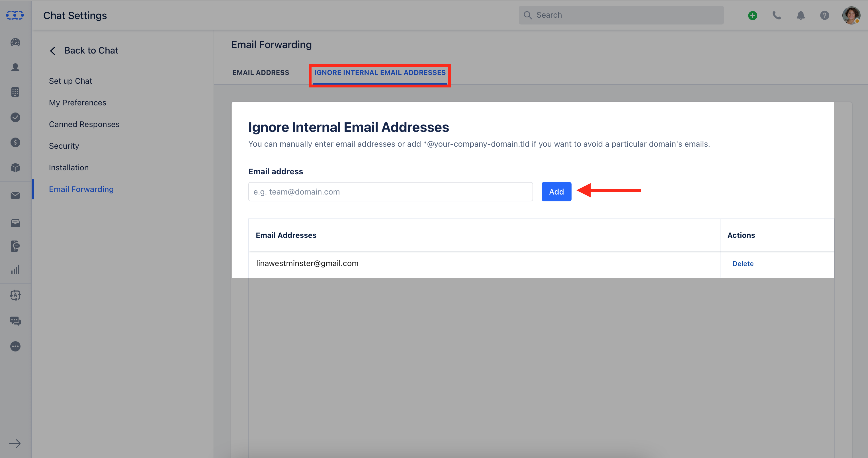The height and width of the screenshot is (458, 868).
Task: Select IGNORE INTERNAL EMAIL ADDRESSES tab
Action: click(380, 72)
